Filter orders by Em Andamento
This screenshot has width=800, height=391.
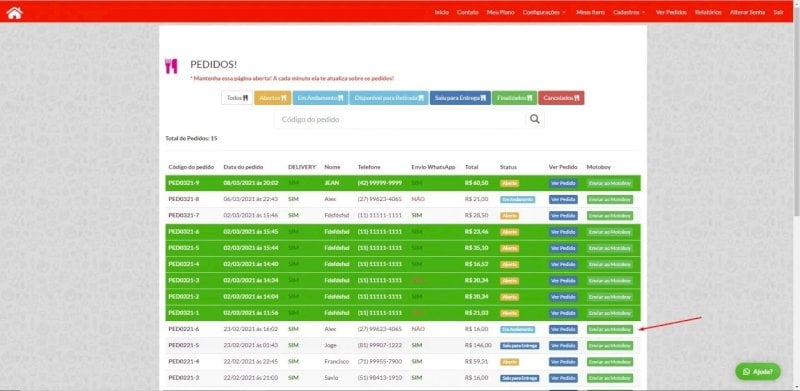tap(320, 97)
